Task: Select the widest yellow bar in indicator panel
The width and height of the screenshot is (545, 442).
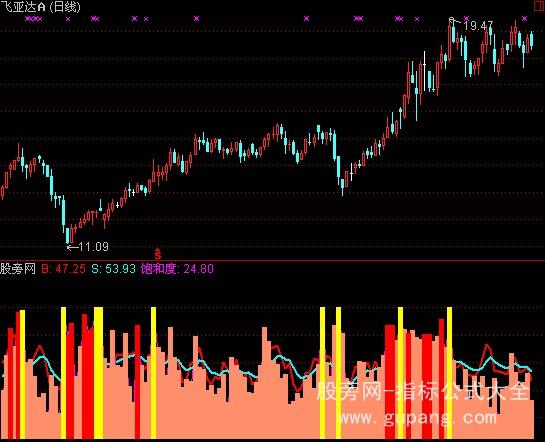Action: (x=98, y=373)
